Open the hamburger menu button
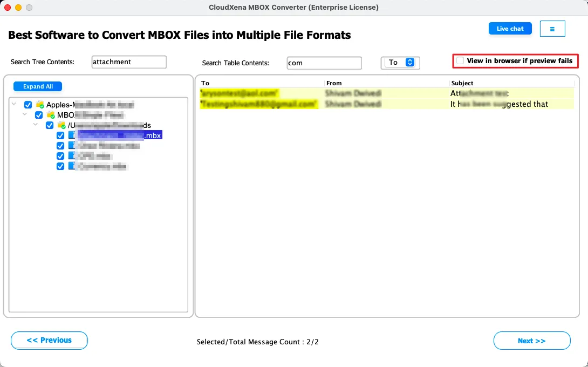 552,29
